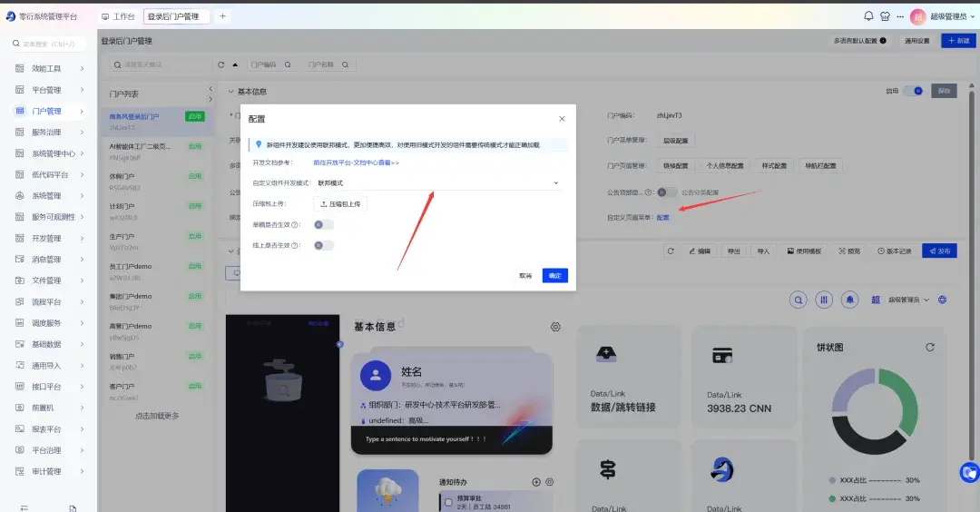Click the 导航栏配置 button
The image size is (980, 512).
[820, 165]
